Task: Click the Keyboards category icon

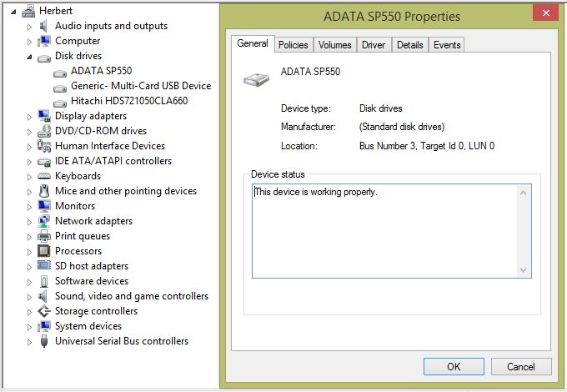Action: point(44,176)
